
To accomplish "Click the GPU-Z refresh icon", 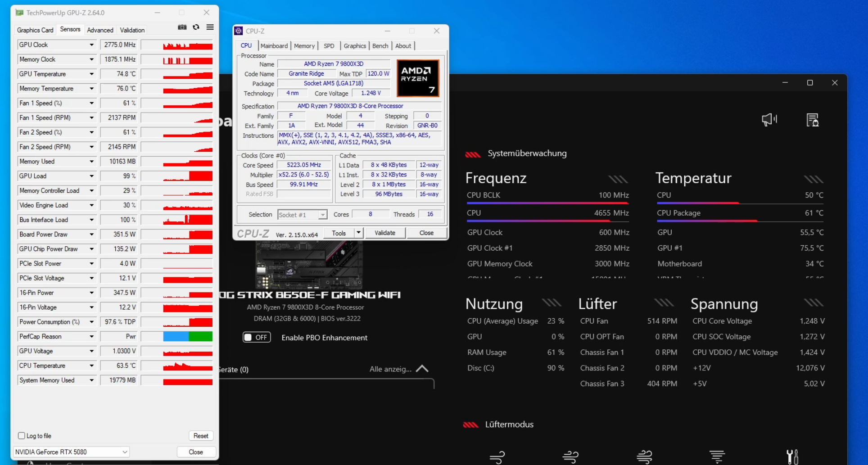I will tap(196, 27).
